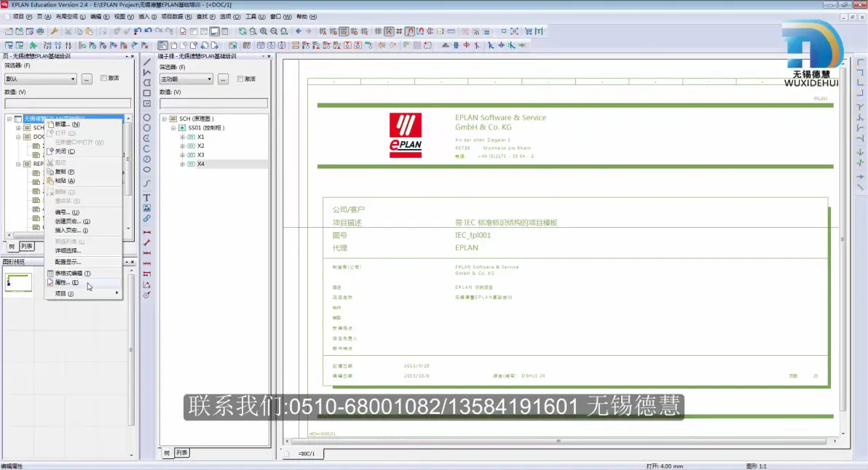Select the full circle drawing tool
Viewport: 868px width, 470px height.
[146, 117]
